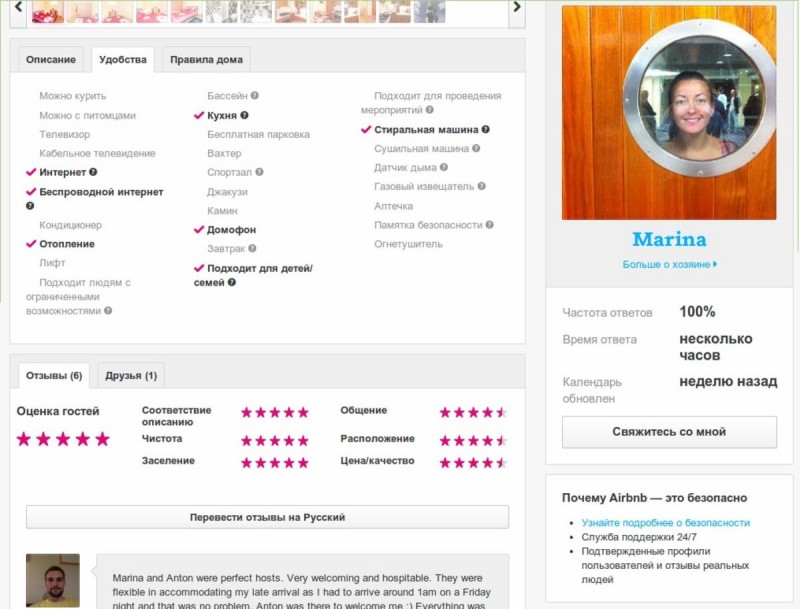Click the help icon beside Газовый извещатель
The image size is (800, 609).
pyautogui.click(x=482, y=186)
